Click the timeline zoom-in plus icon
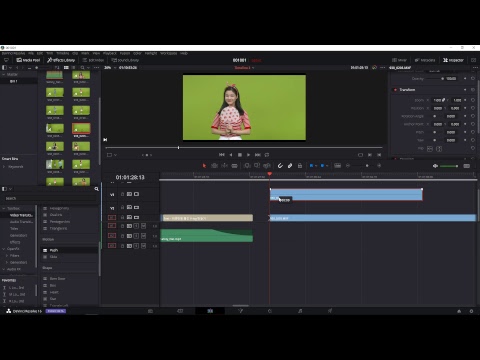 click(x=379, y=166)
